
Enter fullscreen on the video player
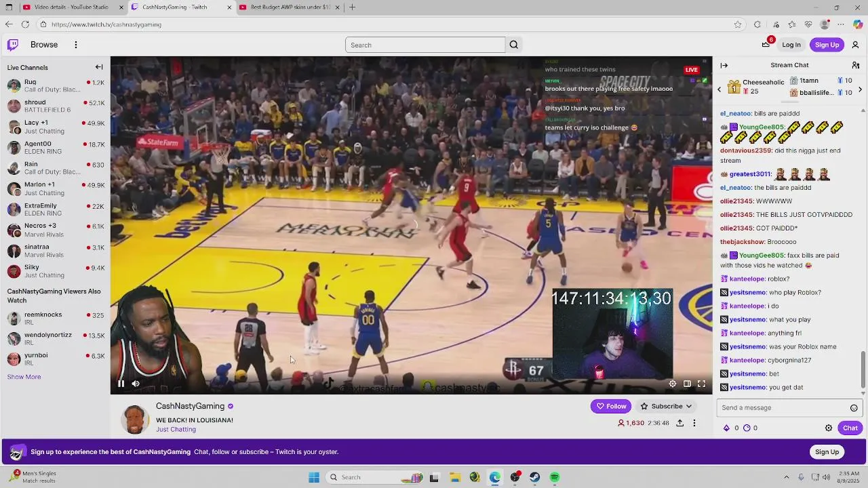tap(702, 384)
